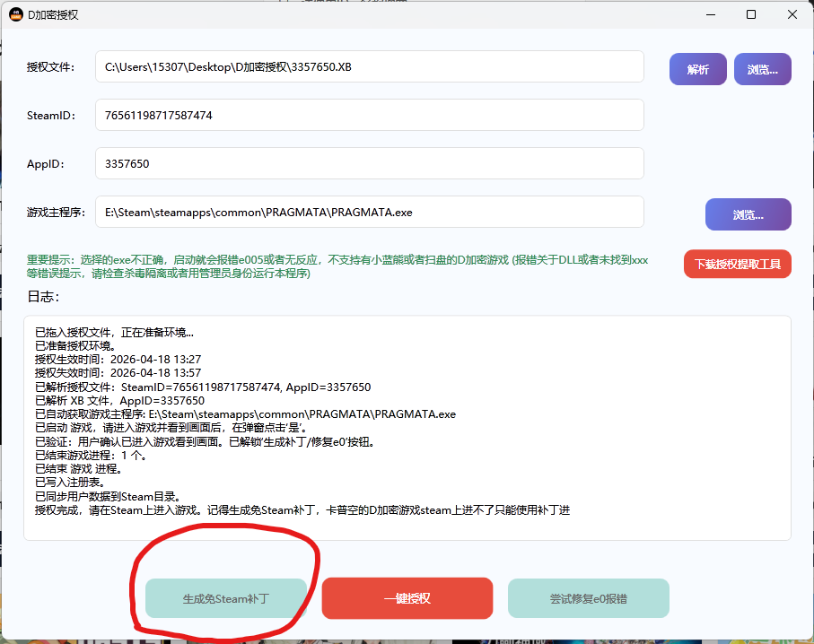Click the 授权文件: label
The height and width of the screenshot is (644, 814).
coord(50,67)
